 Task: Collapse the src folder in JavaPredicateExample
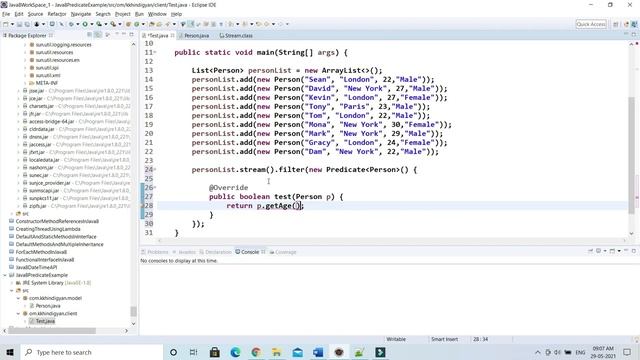12,290
